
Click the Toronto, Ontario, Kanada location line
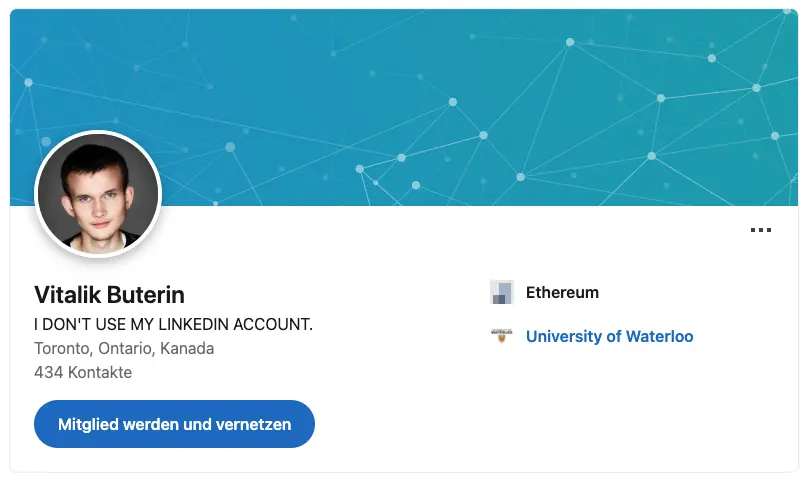tap(124, 349)
